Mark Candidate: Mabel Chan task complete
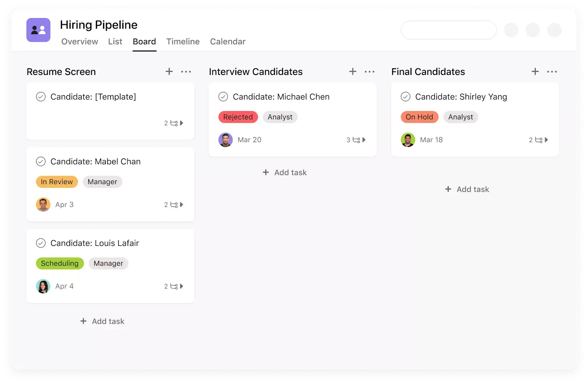Image resolution: width=588 pixels, height=384 pixels. pos(41,162)
